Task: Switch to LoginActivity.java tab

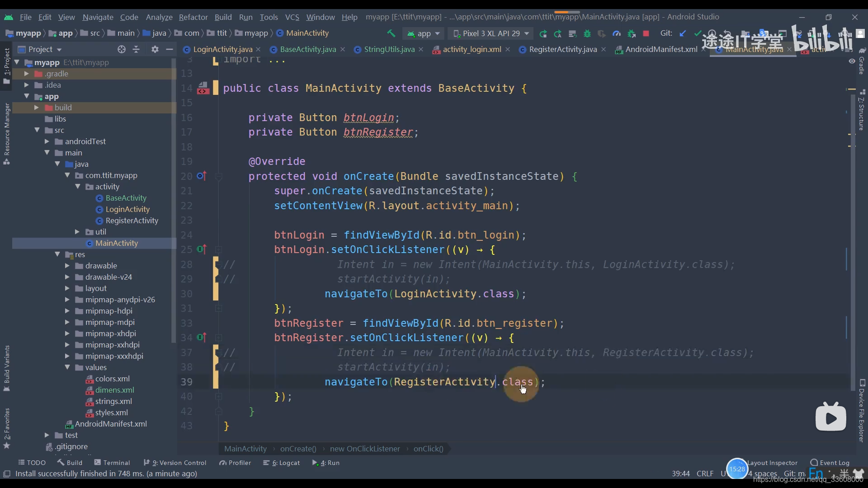Action: (x=222, y=49)
